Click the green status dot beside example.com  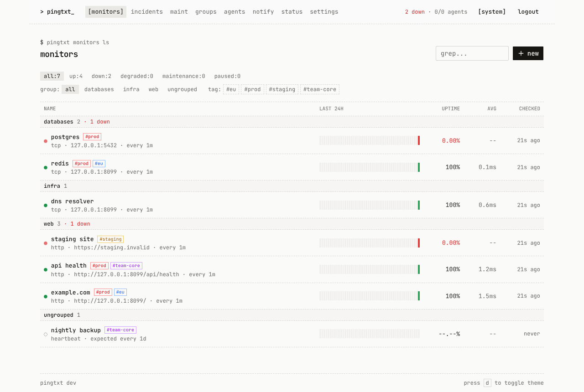pos(46,296)
